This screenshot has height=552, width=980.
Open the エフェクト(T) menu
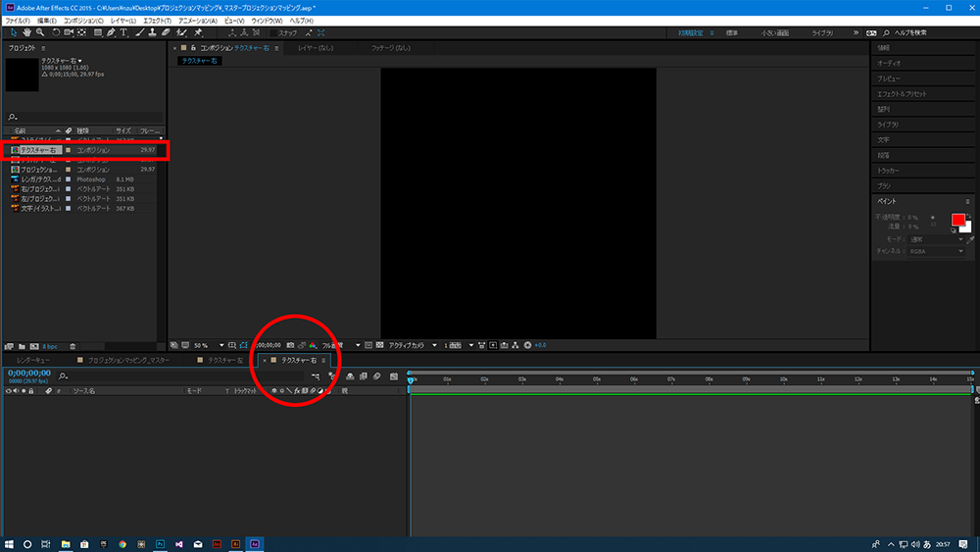tap(157, 21)
